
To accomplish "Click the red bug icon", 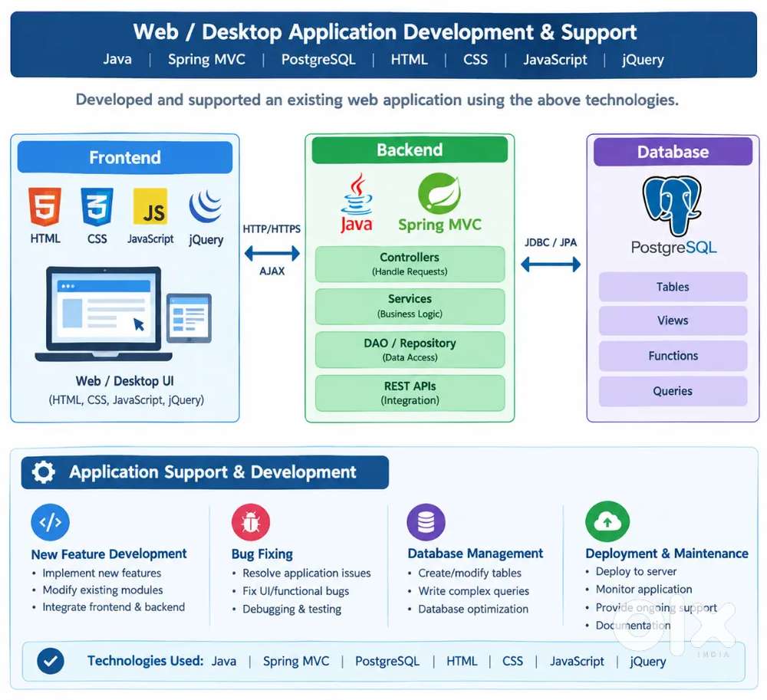I will pyautogui.click(x=251, y=523).
